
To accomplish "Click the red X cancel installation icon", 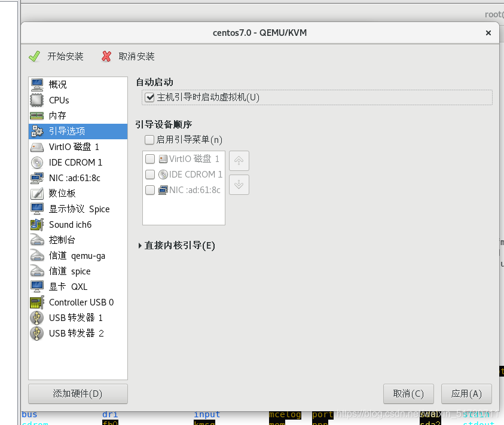I will (x=106, y=57).
